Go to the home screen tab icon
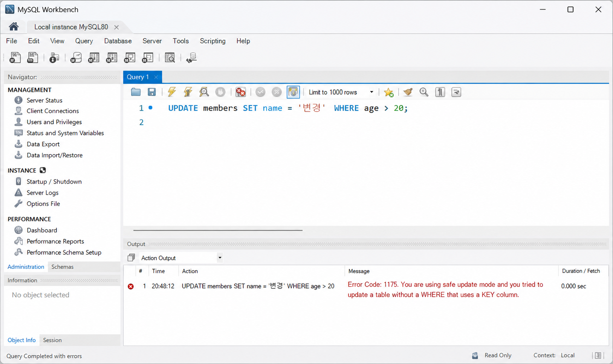The height and width of the screenshot is (364, 613). click(x=14, y=26)
